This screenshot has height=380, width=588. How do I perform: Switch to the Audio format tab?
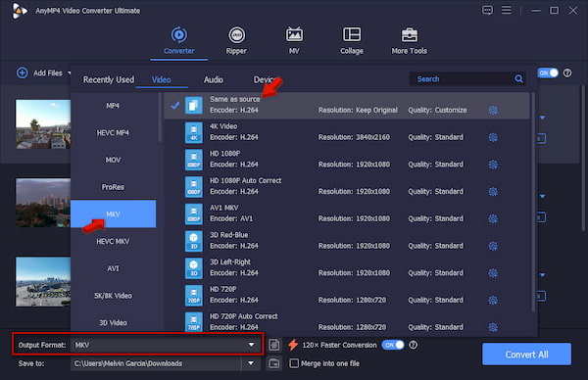point(214,79)
